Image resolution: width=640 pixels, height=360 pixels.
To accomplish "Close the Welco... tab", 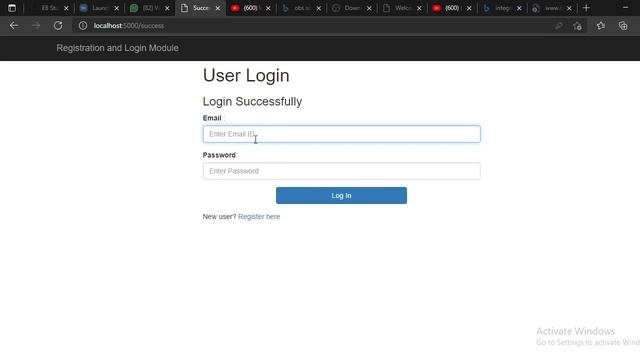I will coord(419,8).
